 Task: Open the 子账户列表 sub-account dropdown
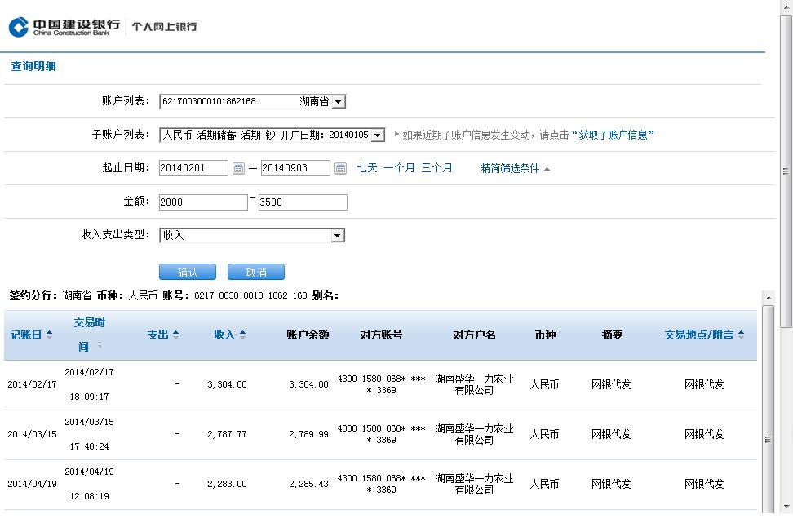point(378,135)
